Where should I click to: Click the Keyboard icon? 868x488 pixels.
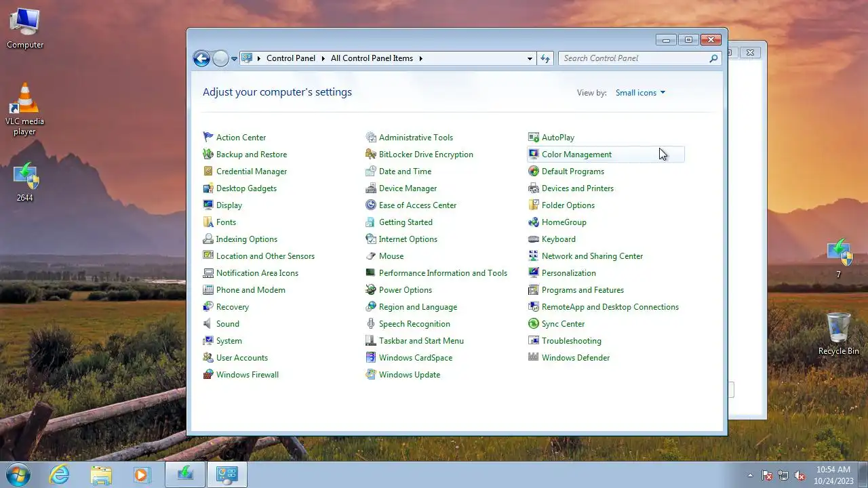point(534,239)
